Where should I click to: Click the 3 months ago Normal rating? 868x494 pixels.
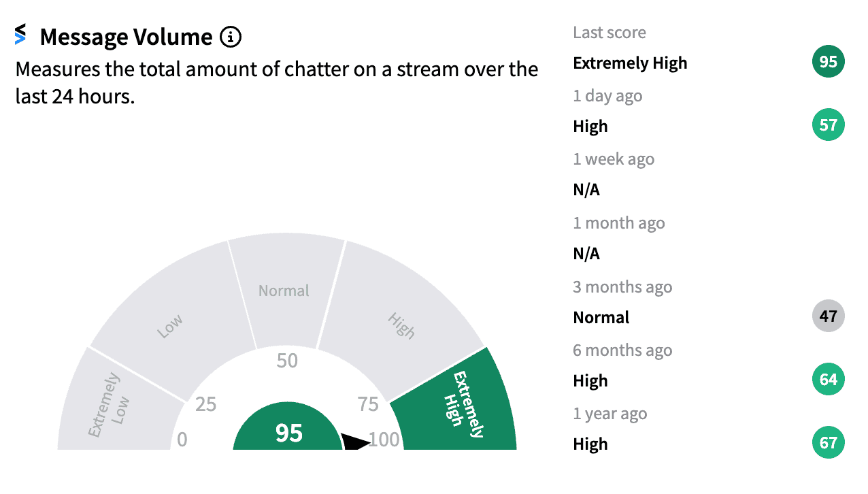pyautogui.click(x=601, y=317)
